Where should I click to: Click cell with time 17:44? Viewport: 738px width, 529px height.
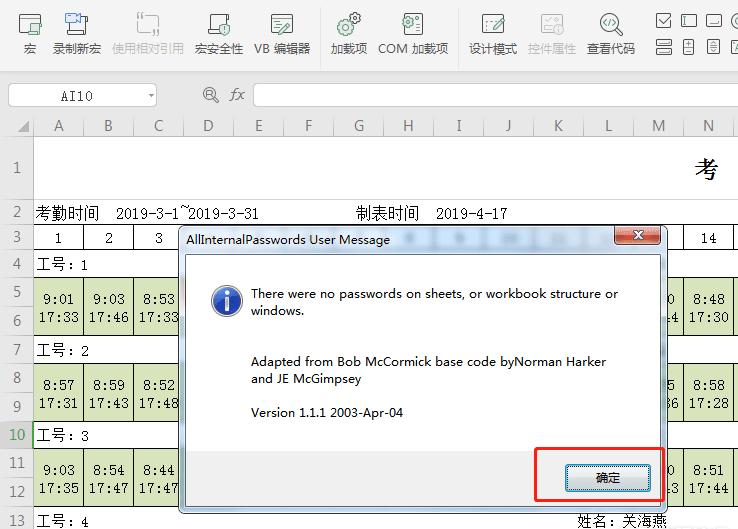click(x=708, y=489)
